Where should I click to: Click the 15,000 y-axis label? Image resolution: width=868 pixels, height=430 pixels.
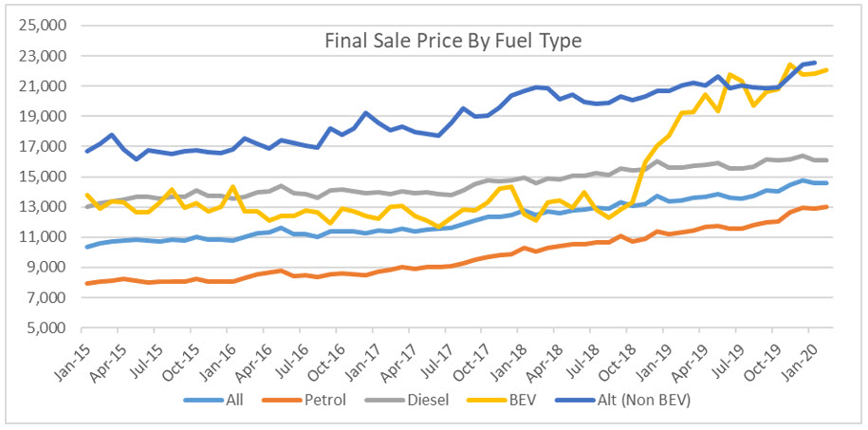click(41, 177)
